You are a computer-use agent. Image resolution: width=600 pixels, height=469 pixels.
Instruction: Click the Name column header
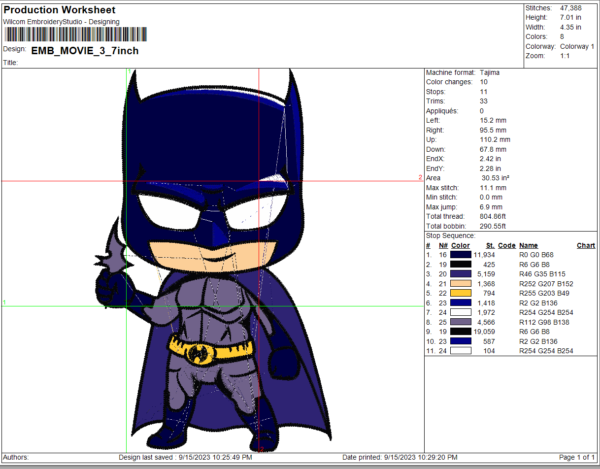pyautogui.click(x=528, y=245)
